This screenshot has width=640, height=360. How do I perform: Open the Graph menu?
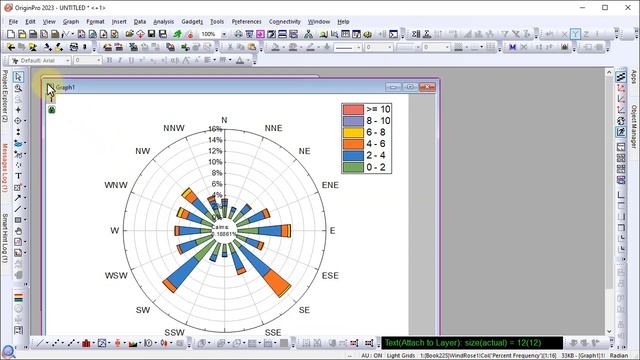point(71,22)
